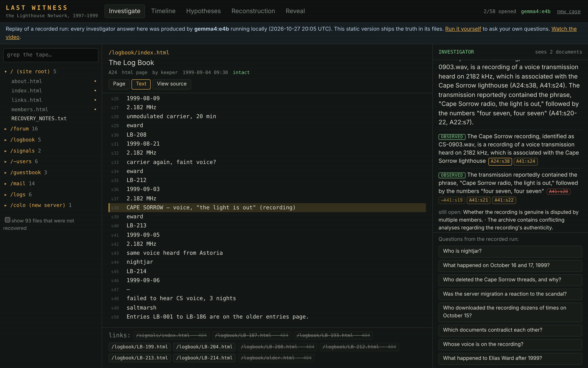
Task: Expand the /guestbook folder
Action: pyautogui.click(x=26, y=173)
